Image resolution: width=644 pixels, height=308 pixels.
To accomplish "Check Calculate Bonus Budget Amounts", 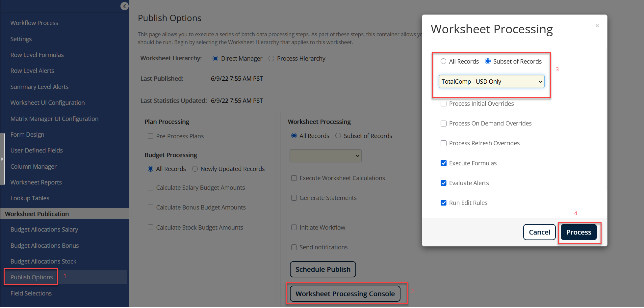I will 150,208.
